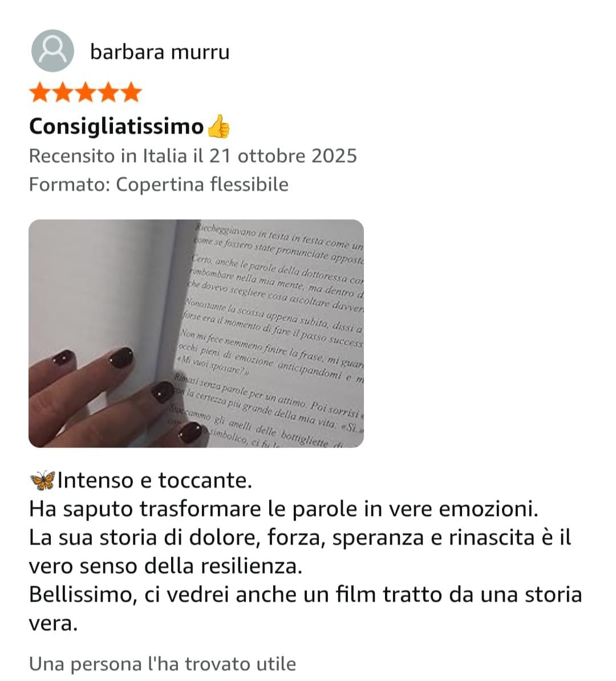Click the vero senso della resilienza line

tap(166, 566)
